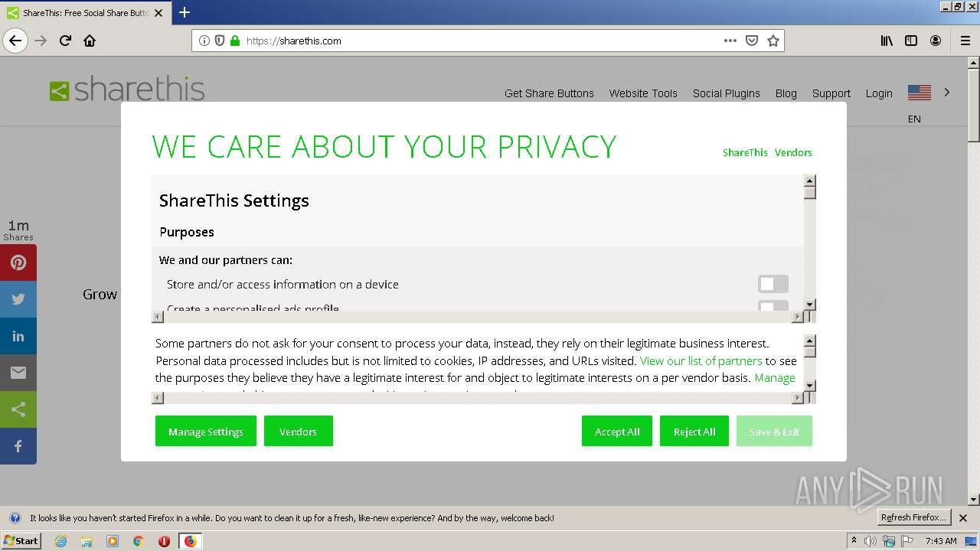
Task: Show site information icon in address bar
Action: pos(204,41)
